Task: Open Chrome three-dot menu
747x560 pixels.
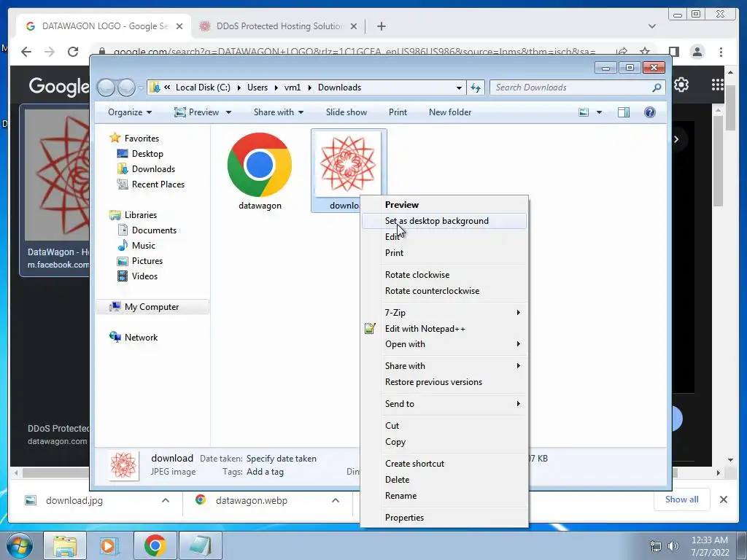Action: pyautogui.click(x=721, y=52)
